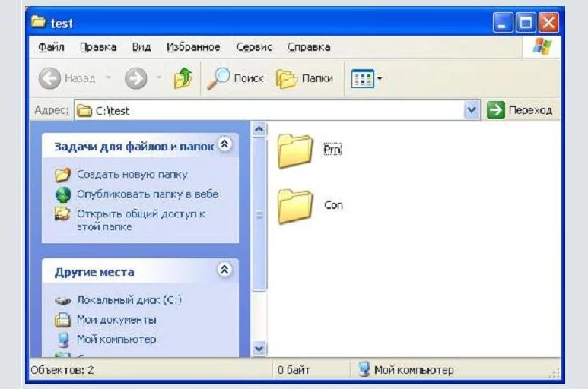
Task: Click the Back (Назад) arrow icon
Action: coord(49,78)
